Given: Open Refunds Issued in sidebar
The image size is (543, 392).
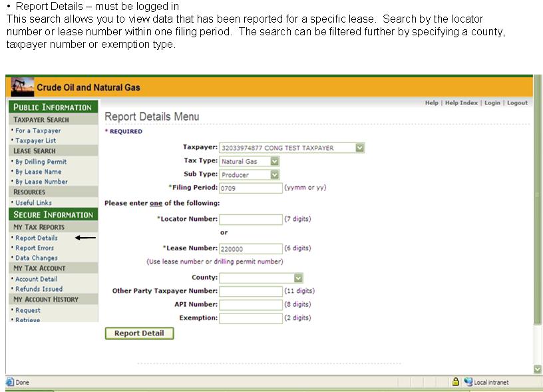Looking at the screenshot, I should point(39,289).
